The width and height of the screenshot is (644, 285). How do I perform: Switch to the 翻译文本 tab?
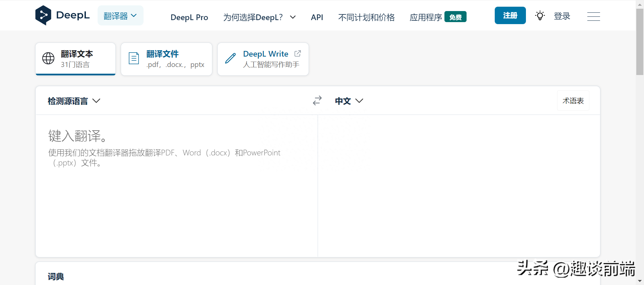(x=75, y=59)
